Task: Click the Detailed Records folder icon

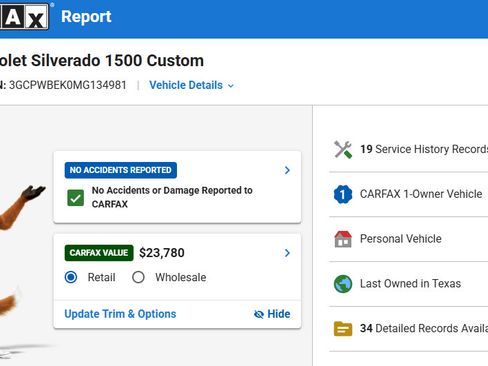Action: pos(343,329)
